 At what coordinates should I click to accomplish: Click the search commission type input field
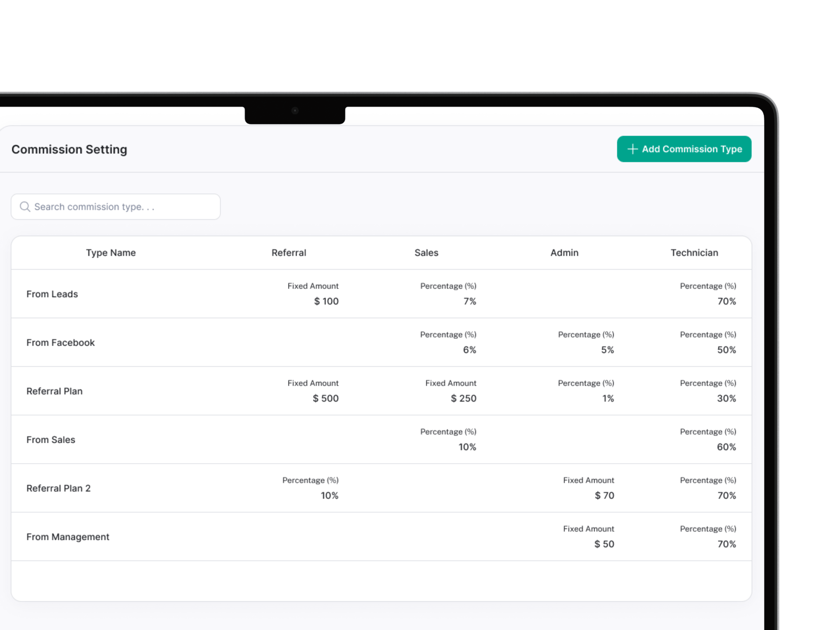pyautogui.click(x=115, y=206)
